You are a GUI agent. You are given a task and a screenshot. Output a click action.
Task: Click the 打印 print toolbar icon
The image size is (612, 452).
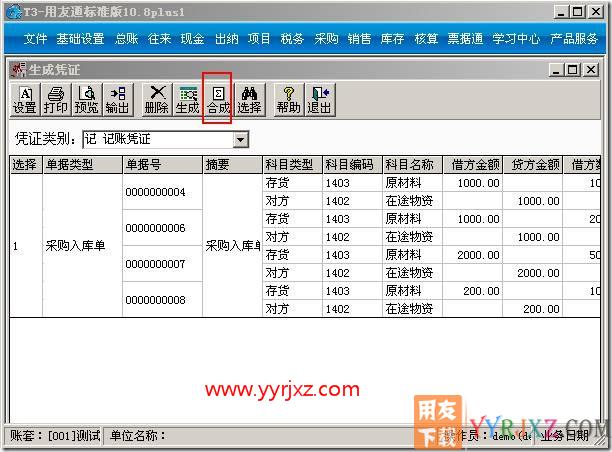(56, 100)
